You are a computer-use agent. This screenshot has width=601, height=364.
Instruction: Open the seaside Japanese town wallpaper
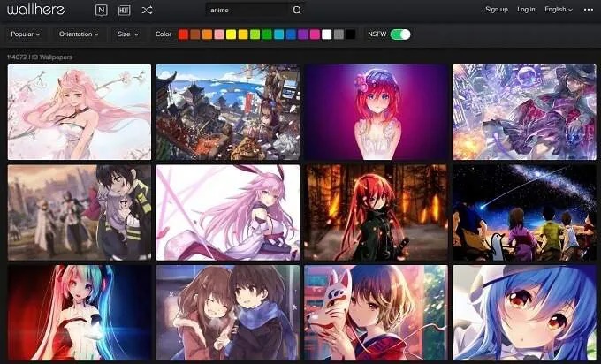(228, 112)
